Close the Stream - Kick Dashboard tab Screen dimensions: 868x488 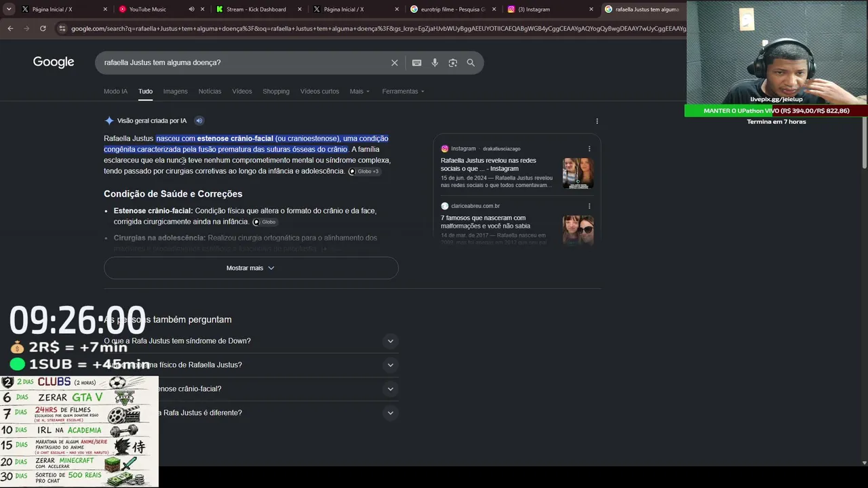(x=300, y=9)
